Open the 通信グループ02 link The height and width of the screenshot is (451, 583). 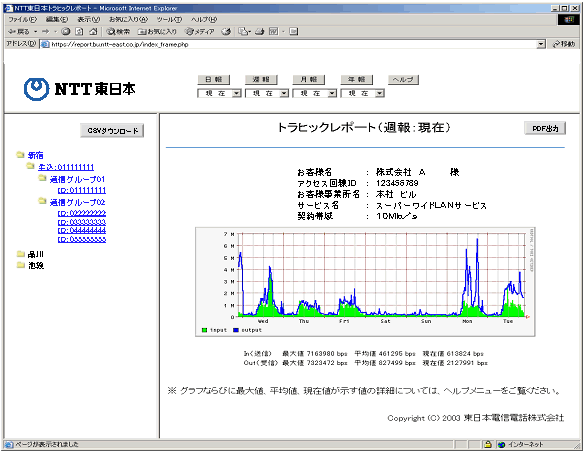(x=77, y=202)
